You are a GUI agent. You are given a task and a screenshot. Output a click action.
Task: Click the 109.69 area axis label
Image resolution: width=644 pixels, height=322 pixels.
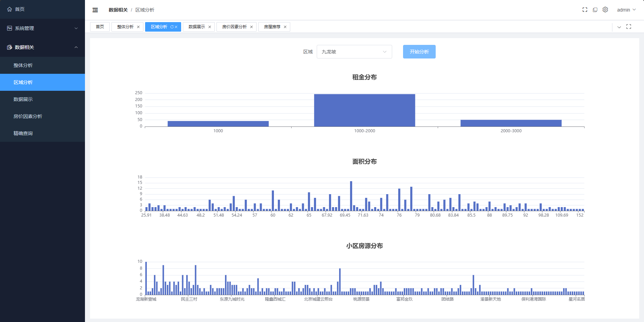click(562, 215)
